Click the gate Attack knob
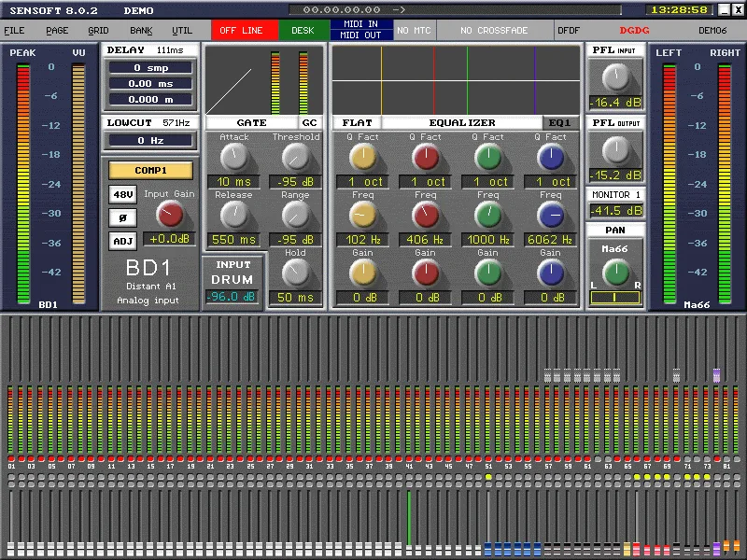747x560 pixels. (x=234, y=157)
